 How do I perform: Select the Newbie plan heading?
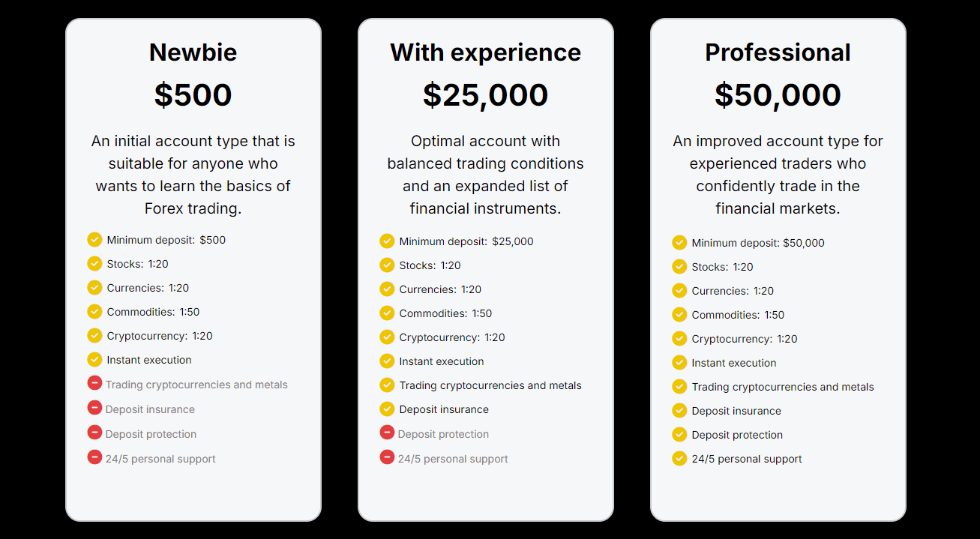click(193, 52)
